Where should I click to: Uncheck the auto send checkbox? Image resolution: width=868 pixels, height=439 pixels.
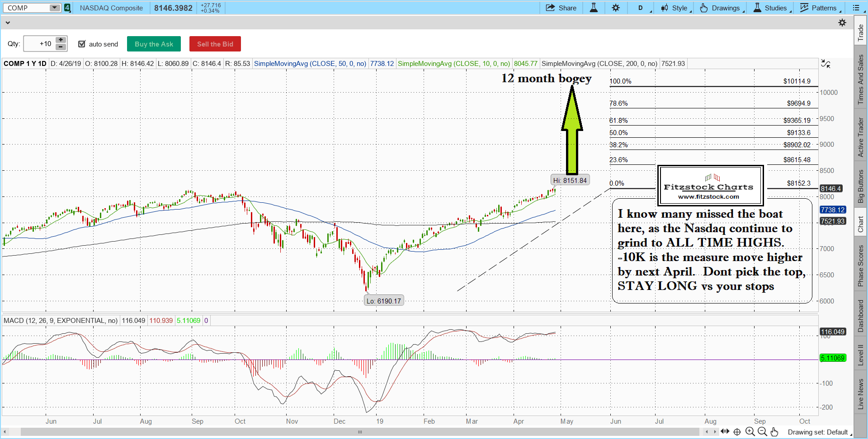tap(82, 44)
